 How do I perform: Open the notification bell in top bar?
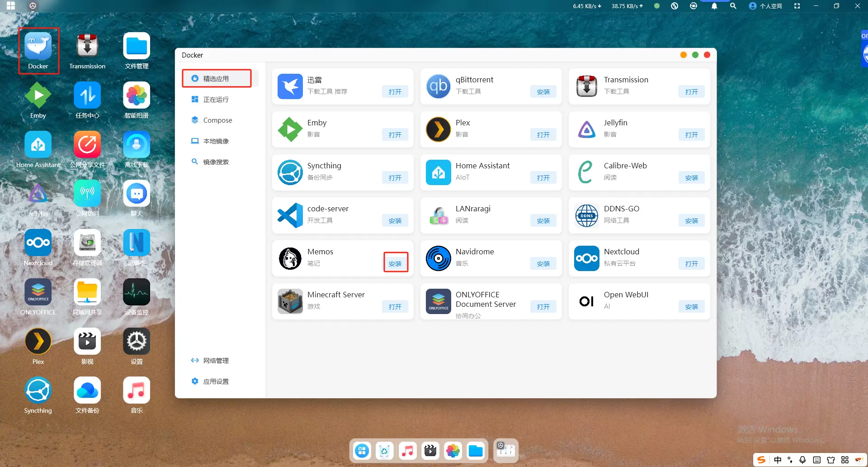(714, 6)
